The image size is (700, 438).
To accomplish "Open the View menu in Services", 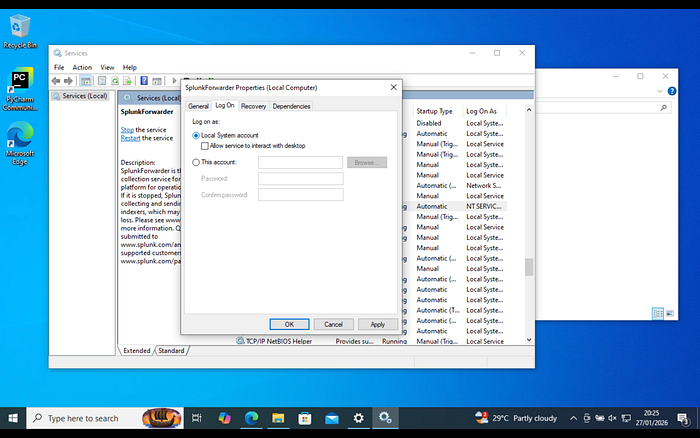I will (107, 67).
